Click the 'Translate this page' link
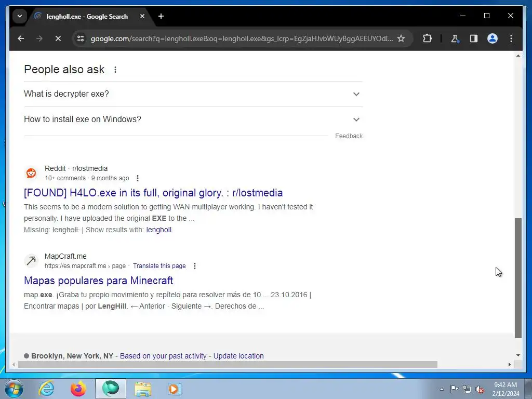 [x=159, y=266]
